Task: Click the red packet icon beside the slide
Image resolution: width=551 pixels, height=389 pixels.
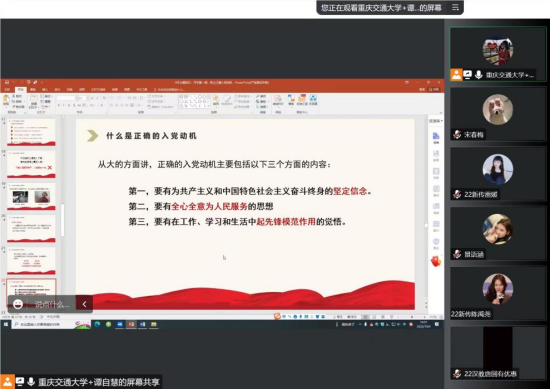Action: [436, 261]
